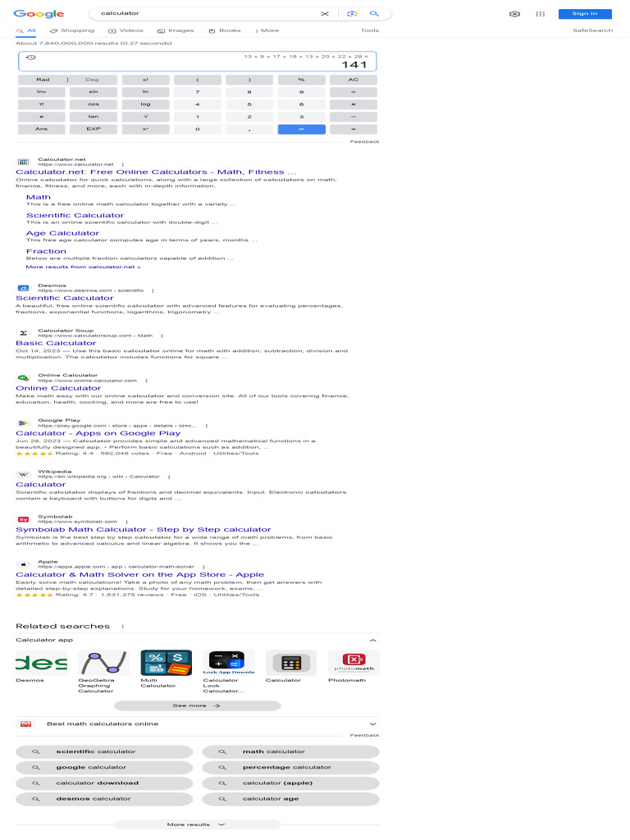Screen dimensions: 630x840
Task: Click the calculator EXP key
Action: tap(94, 129)
